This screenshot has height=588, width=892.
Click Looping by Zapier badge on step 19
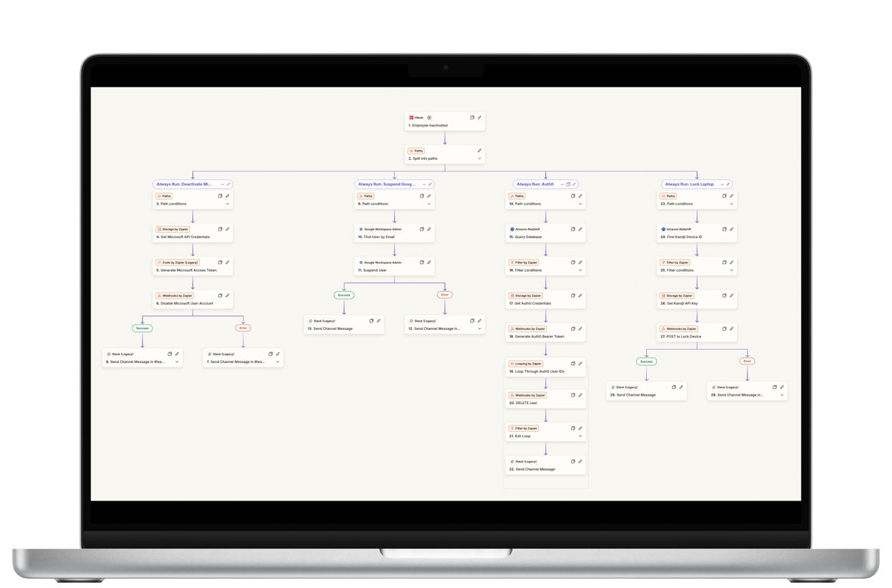pyautogui.click(x=526, y=364)
